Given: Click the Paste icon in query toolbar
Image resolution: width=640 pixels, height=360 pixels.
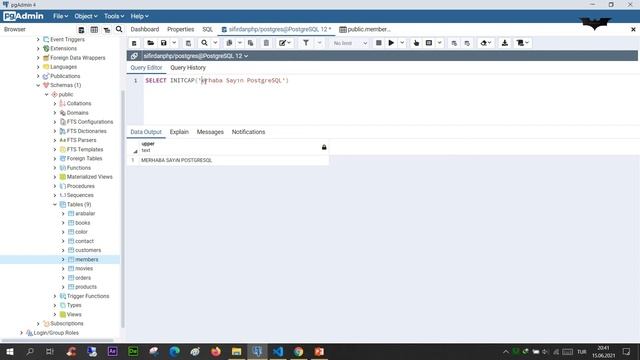Looking at the screenshot, I should point(251,43).
